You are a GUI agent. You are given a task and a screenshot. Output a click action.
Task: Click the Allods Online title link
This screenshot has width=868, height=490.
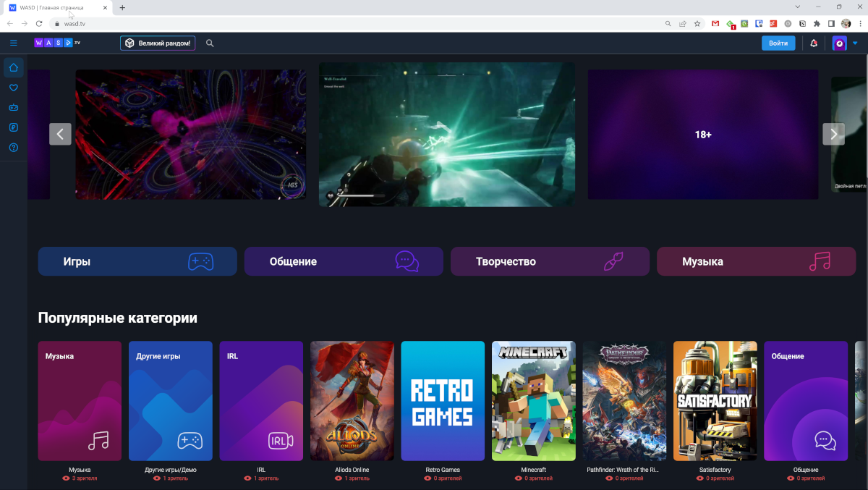point(352,470)
